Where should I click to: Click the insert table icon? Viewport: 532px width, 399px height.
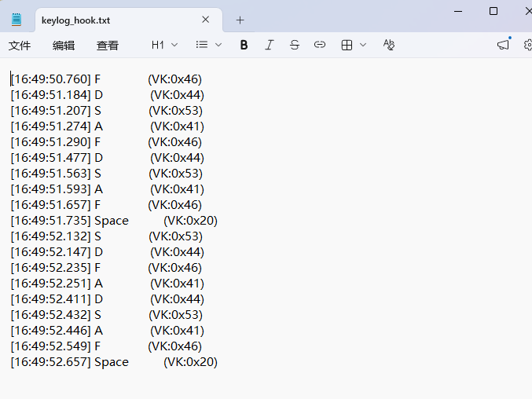click(x=347, y=45)
